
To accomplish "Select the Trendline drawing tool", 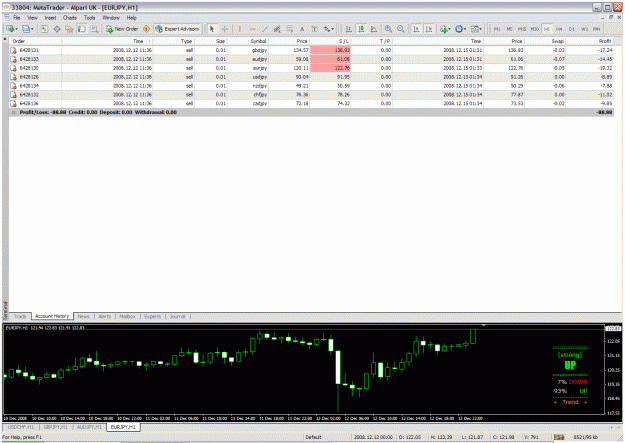I will click(x=265, y=29).
